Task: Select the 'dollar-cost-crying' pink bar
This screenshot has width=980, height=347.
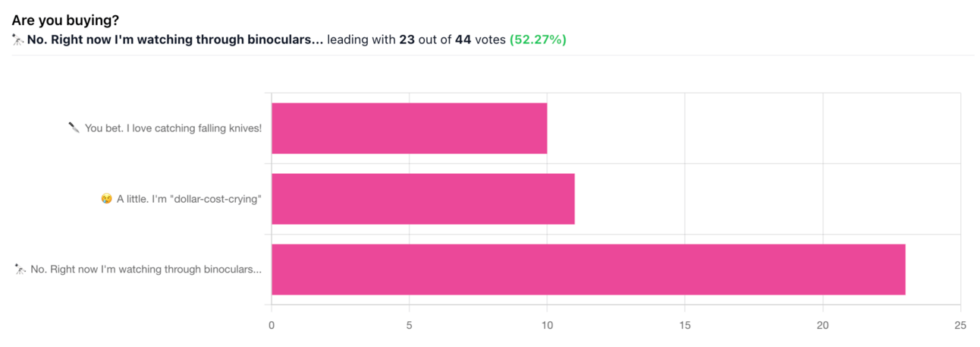Action: tap(422, 199)
